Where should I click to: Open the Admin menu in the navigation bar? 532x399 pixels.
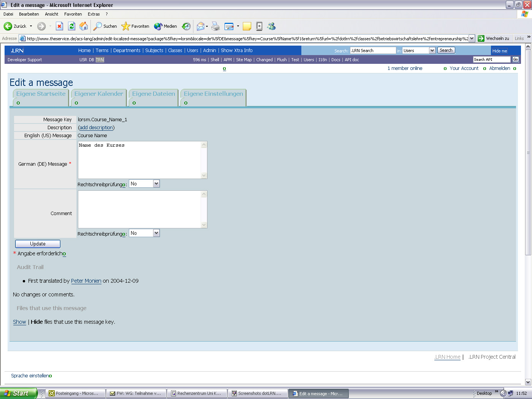[209, 50]
